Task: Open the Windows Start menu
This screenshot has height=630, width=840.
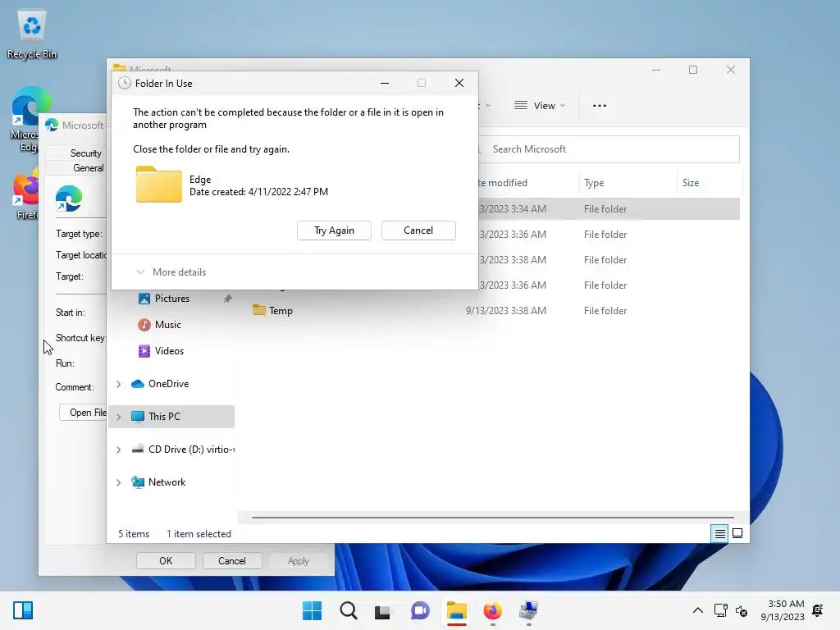Action: [x=313, y=610]
